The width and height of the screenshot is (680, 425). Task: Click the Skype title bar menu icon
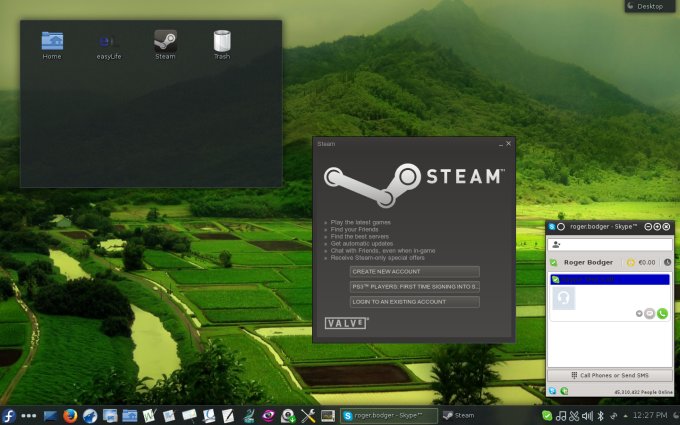[x=552, y=227]
